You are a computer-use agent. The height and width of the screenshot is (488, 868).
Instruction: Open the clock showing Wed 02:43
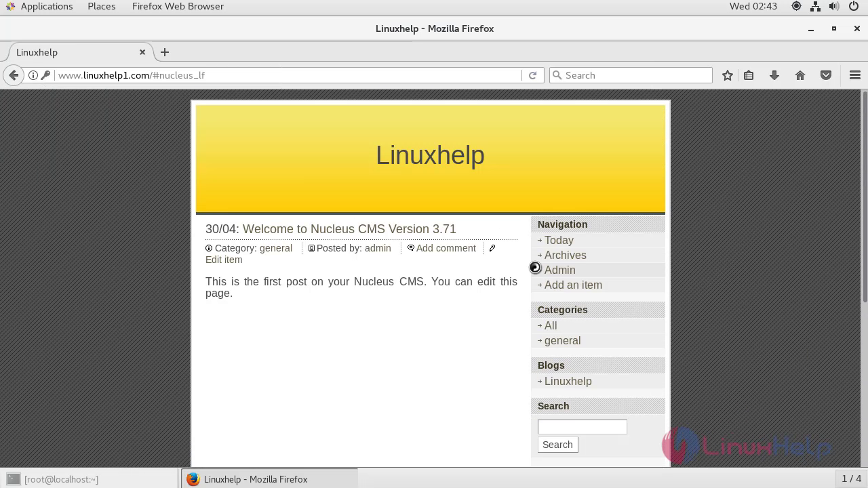point(753,6)
